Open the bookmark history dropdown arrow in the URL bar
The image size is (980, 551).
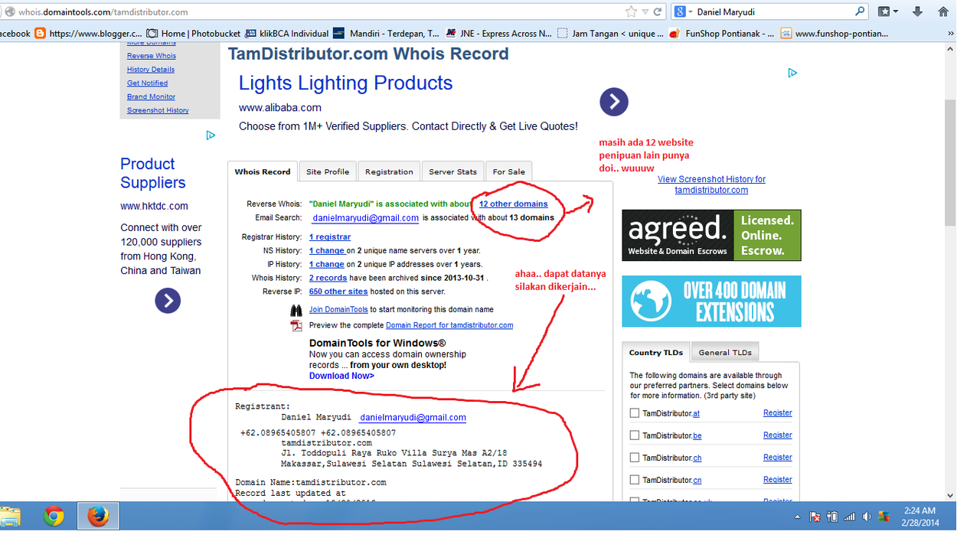tap(645, 12)
